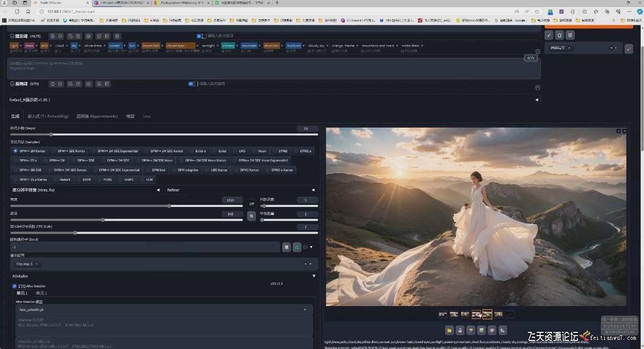
Task: Enable the 启用 After Detailer checkbox
Action: (14, 286)
